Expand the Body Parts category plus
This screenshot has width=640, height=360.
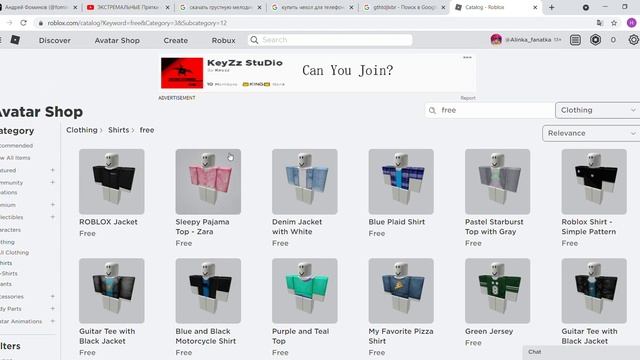[52, 309]
